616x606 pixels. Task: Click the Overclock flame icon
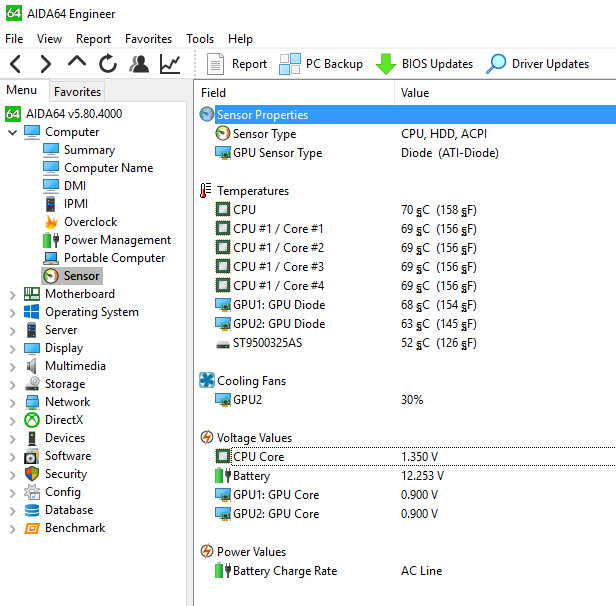coord(51,222)
